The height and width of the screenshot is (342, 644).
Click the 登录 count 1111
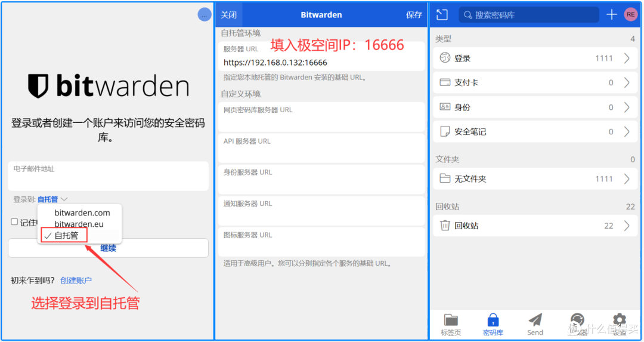pyautogui.click(x=603, y=58)
